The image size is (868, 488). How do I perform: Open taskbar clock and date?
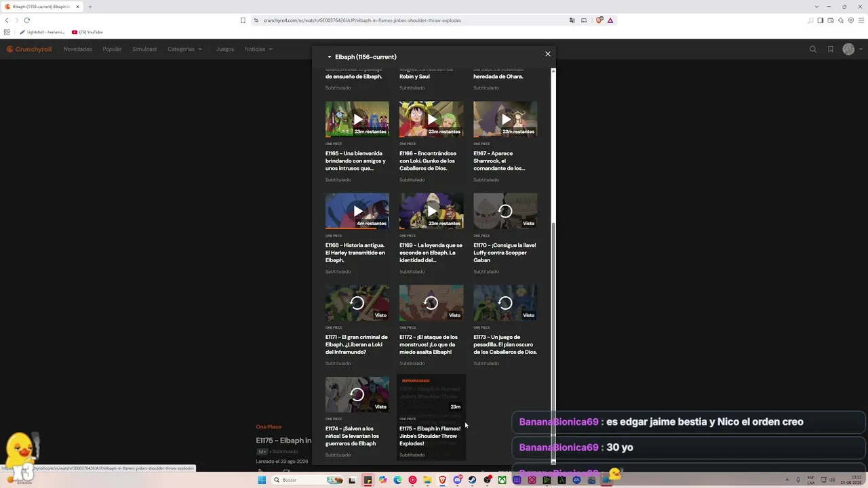tap(849, 480)
